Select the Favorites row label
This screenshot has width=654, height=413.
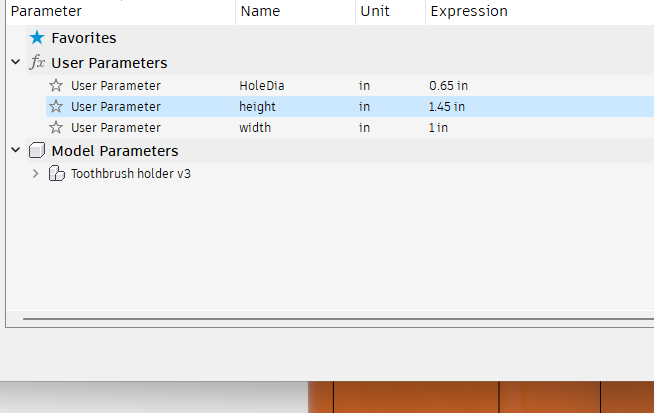click(x=84, y=38)
